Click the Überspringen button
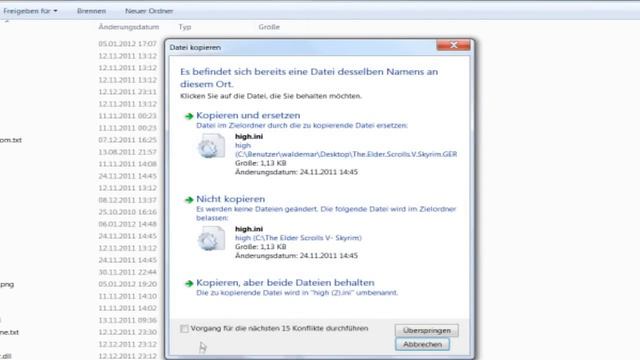640x360 pixels. [427, 331]
